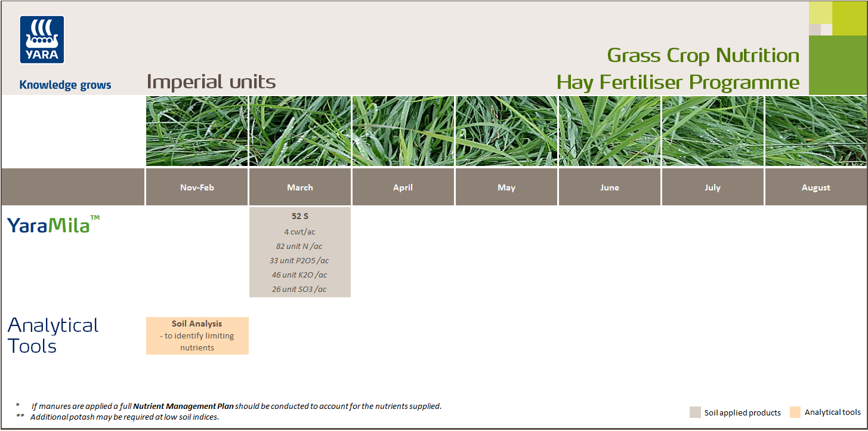Click the green color block beside the title
This screenshot has width=868, height=431.
838,64
